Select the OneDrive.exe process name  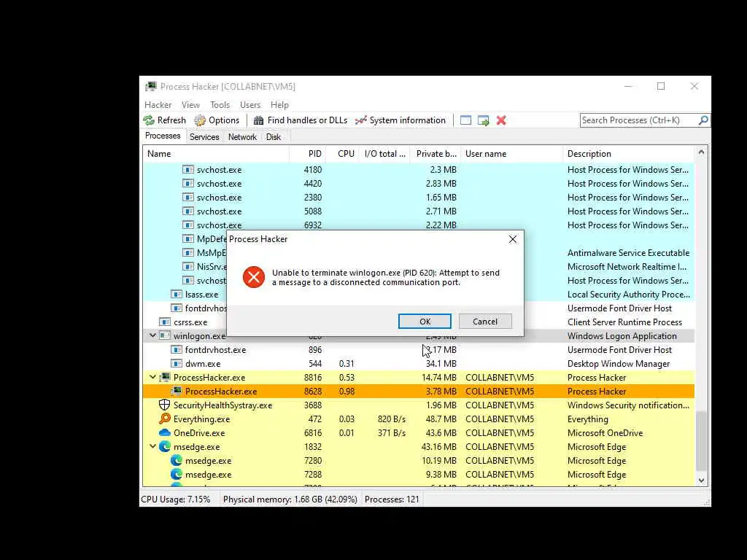click(x=199, y=433)
